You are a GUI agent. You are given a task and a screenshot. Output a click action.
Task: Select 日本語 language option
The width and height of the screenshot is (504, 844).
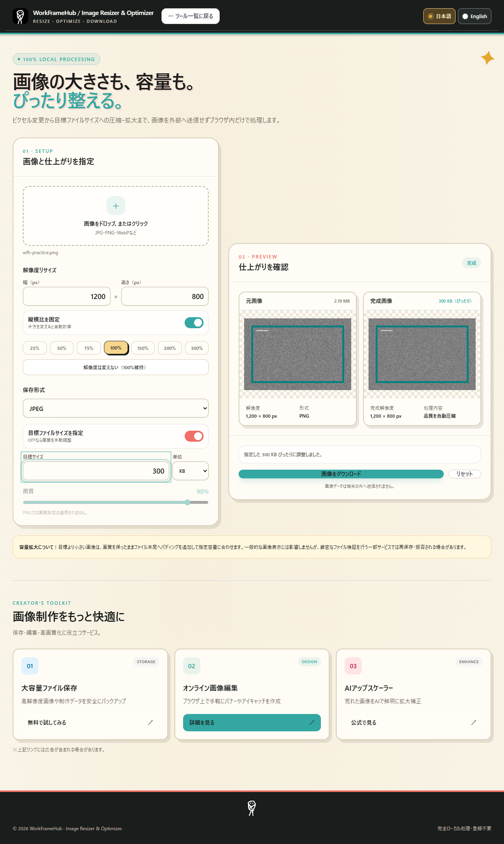point(439,16)
